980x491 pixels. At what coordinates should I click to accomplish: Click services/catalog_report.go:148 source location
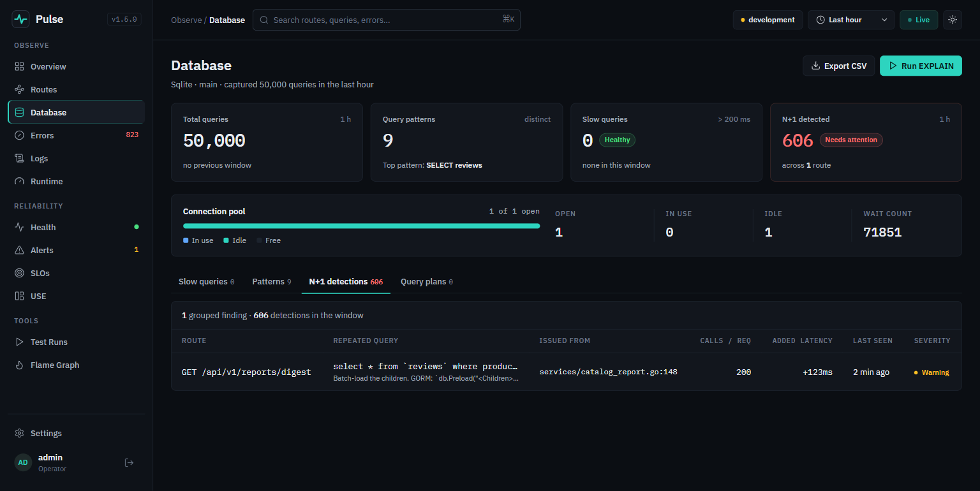point(608,372)
